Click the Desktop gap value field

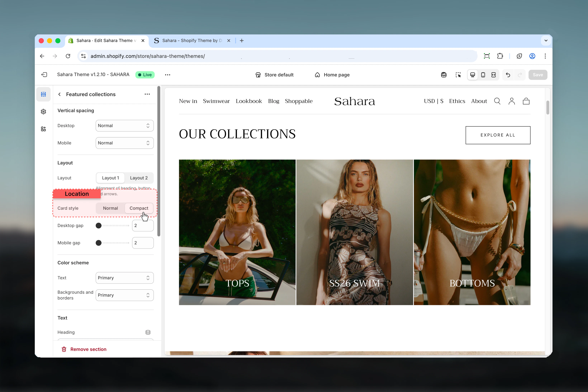(143, 226)
